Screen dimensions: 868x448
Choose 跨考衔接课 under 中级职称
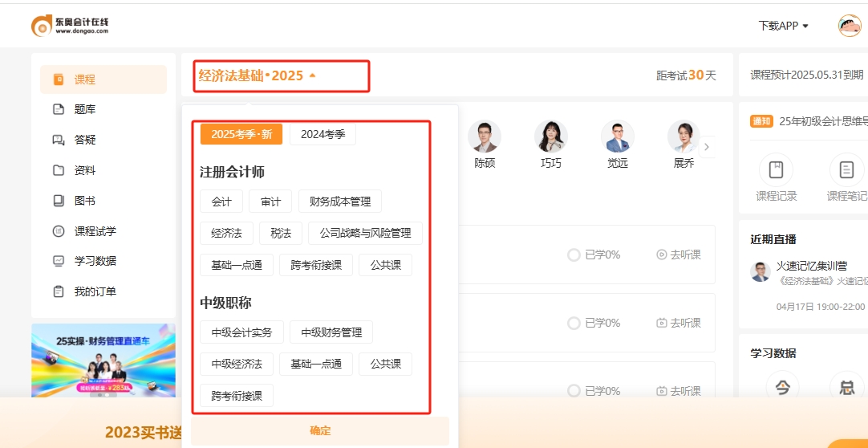237,395
